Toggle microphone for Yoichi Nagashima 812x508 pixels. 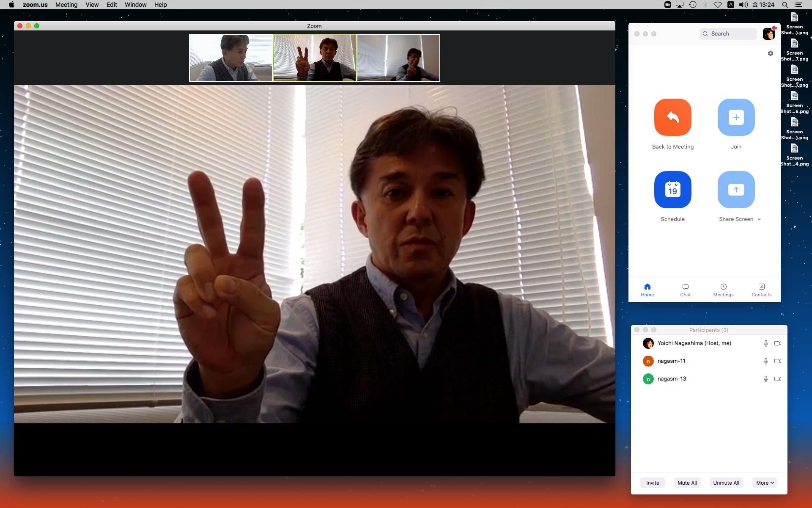(765, 343)
